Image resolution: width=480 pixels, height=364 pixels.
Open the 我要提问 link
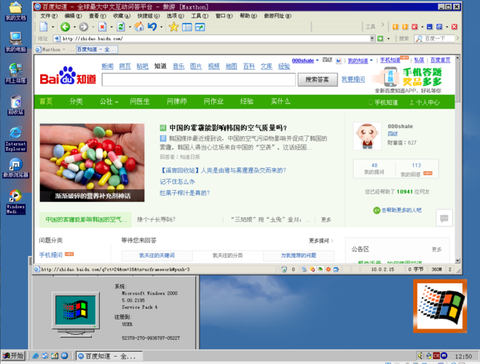353,80
